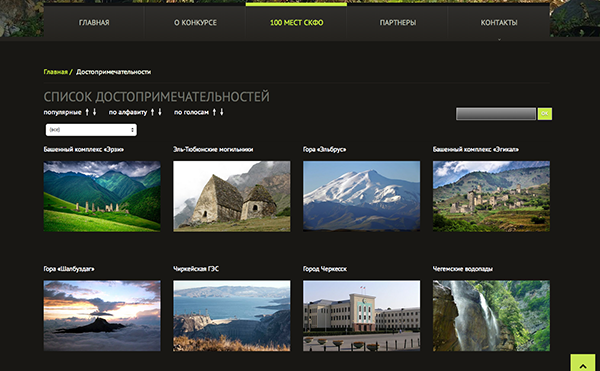Sort by votes ascending with up arrow

(214, 112)
